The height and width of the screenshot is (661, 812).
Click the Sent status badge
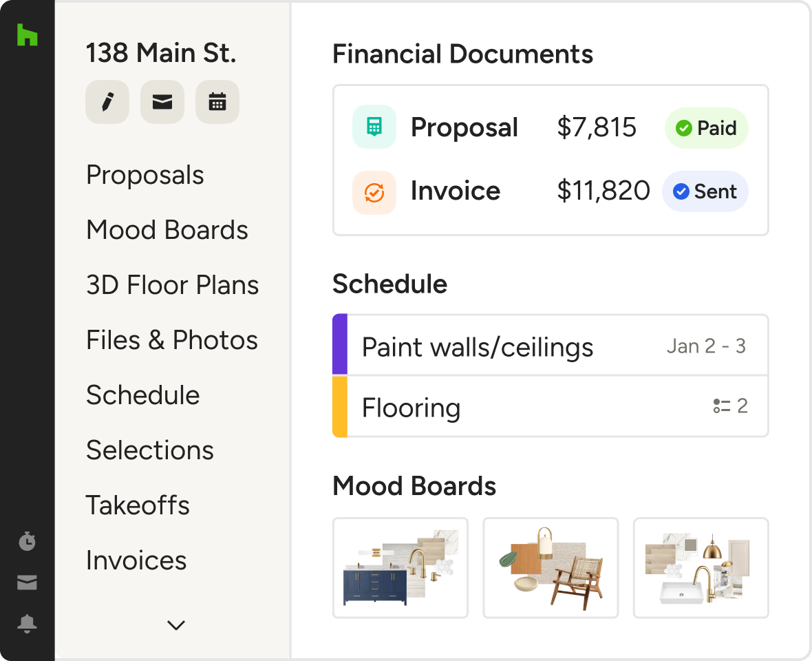pos(705,191)
